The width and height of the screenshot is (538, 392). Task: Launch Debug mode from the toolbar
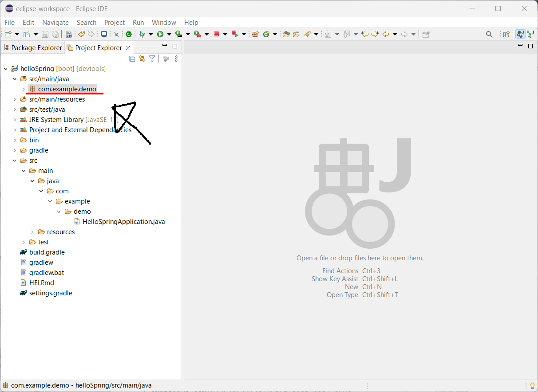click(142, 34)
